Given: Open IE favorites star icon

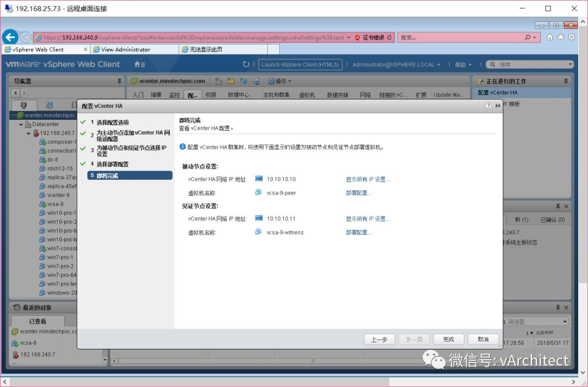Looking at the screenshot, I should pyautogui.click(x=561, y=37).
